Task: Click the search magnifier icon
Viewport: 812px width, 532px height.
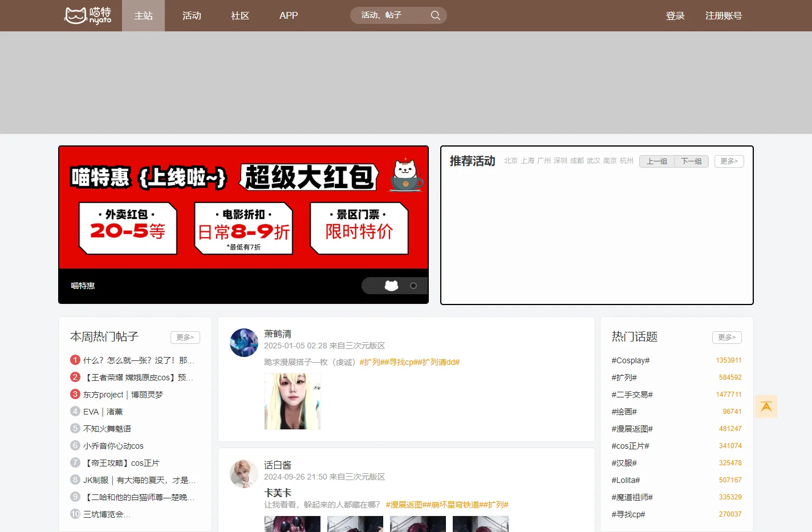Action: (436, 15)
